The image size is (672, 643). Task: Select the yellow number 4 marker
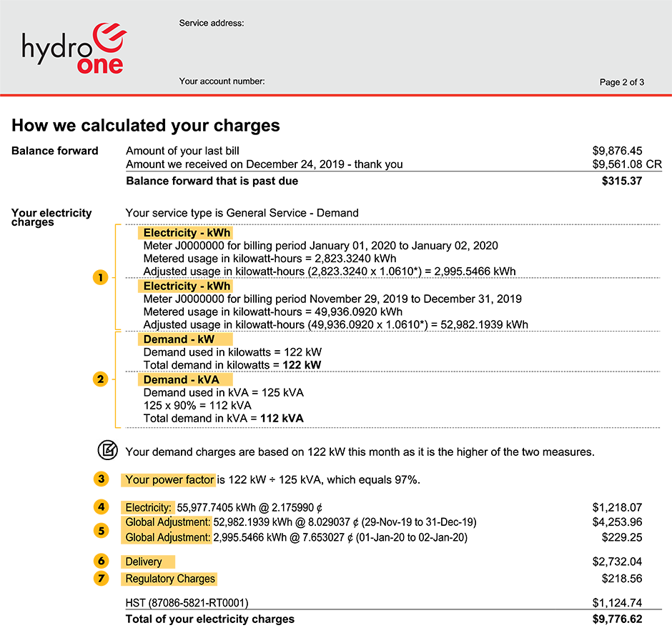coord(102,507)
